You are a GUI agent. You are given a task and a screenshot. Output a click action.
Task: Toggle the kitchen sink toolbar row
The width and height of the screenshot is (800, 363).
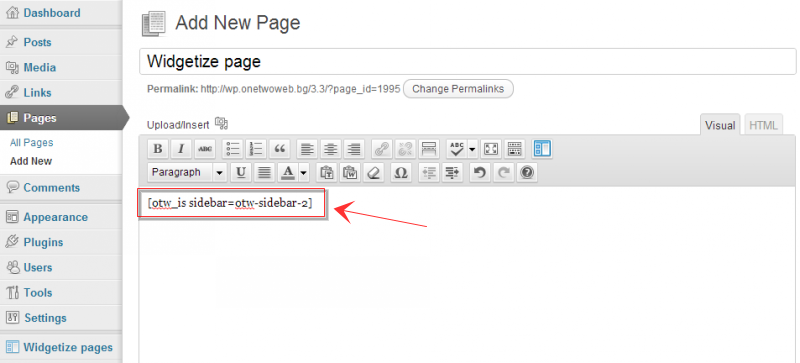pos(514,149)
